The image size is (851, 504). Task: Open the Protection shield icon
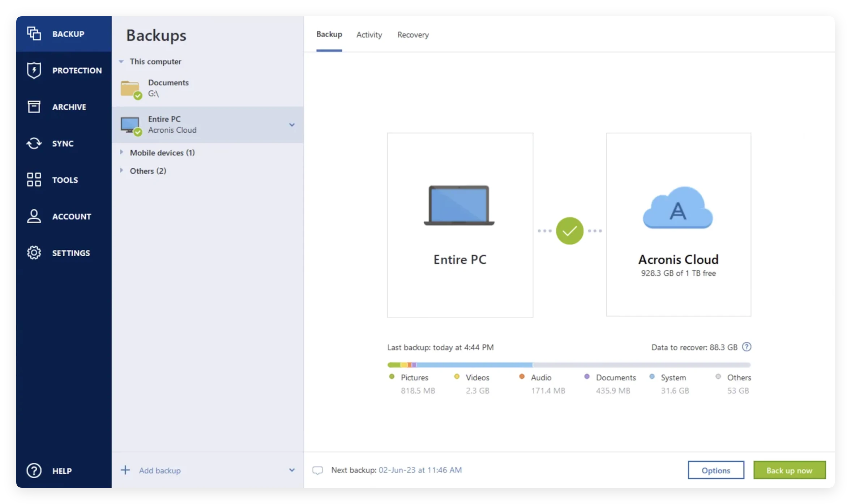34,70
